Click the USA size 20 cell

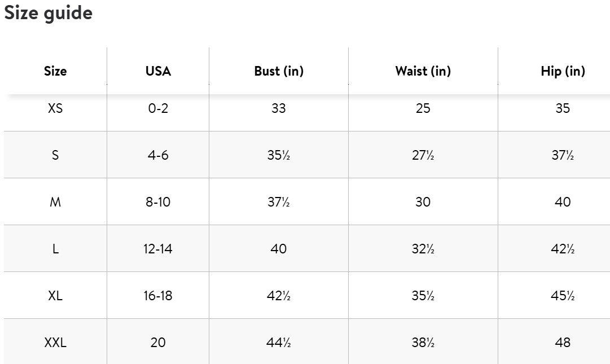click(158, 343)
